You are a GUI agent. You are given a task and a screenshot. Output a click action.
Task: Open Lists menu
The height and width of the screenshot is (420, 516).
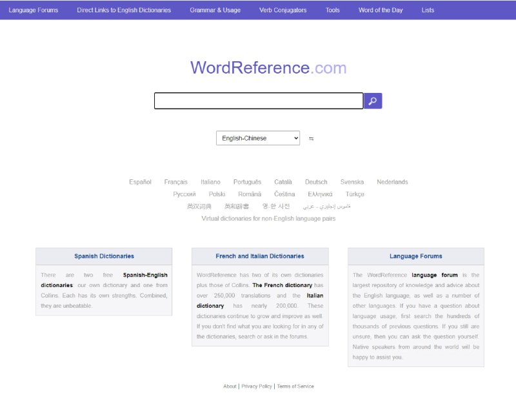point(428,10)
